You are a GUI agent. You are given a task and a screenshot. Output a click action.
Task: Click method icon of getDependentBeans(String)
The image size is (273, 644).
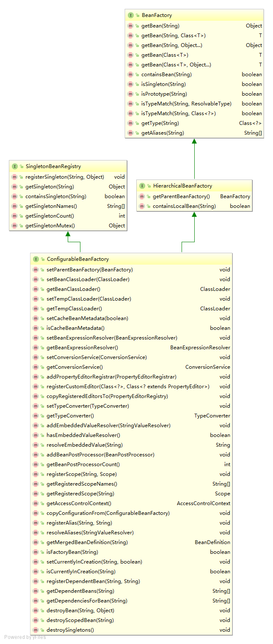click(x=36, y=591)
